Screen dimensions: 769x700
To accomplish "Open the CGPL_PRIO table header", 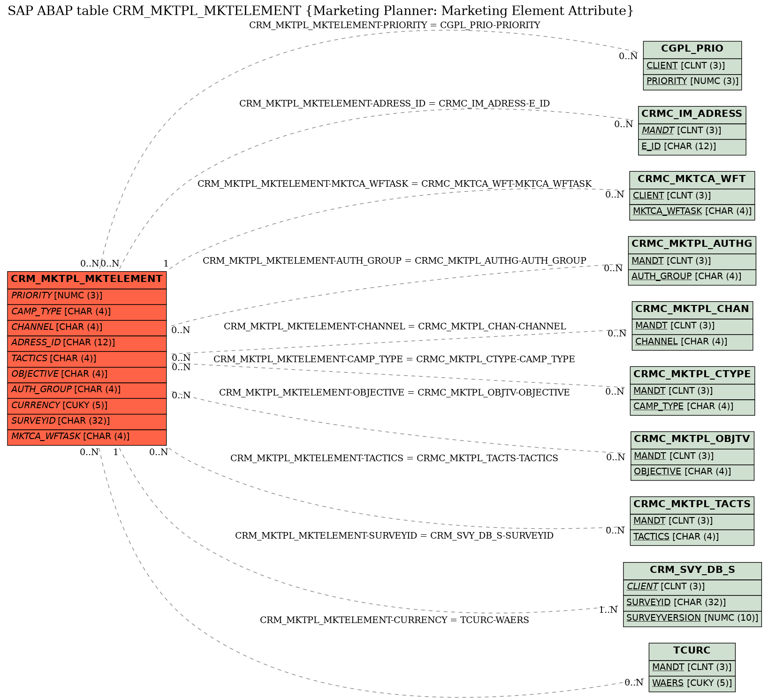I will (x=692, y=49).
